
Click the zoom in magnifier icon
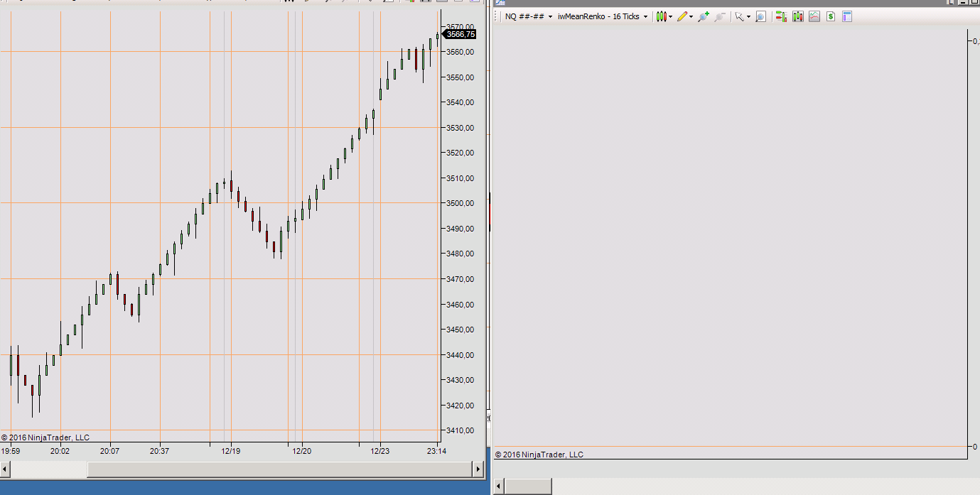[704, 16]
